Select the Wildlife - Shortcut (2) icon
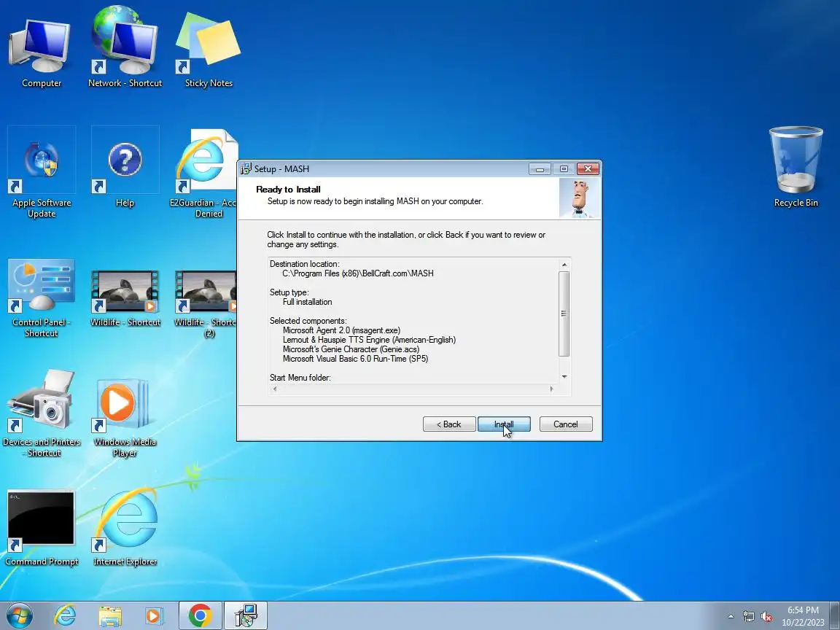The width and height of the screenshot is (840, 630). [207, 303]
